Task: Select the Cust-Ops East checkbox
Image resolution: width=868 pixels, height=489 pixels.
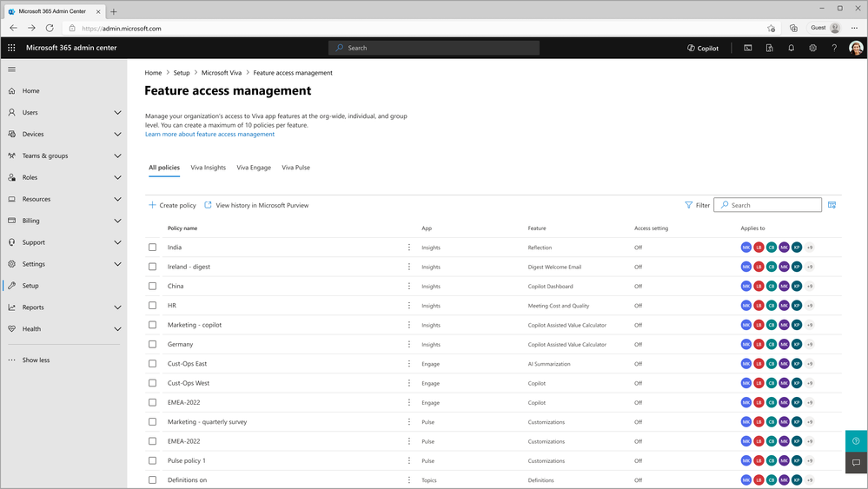Action: tap(152, 363)
